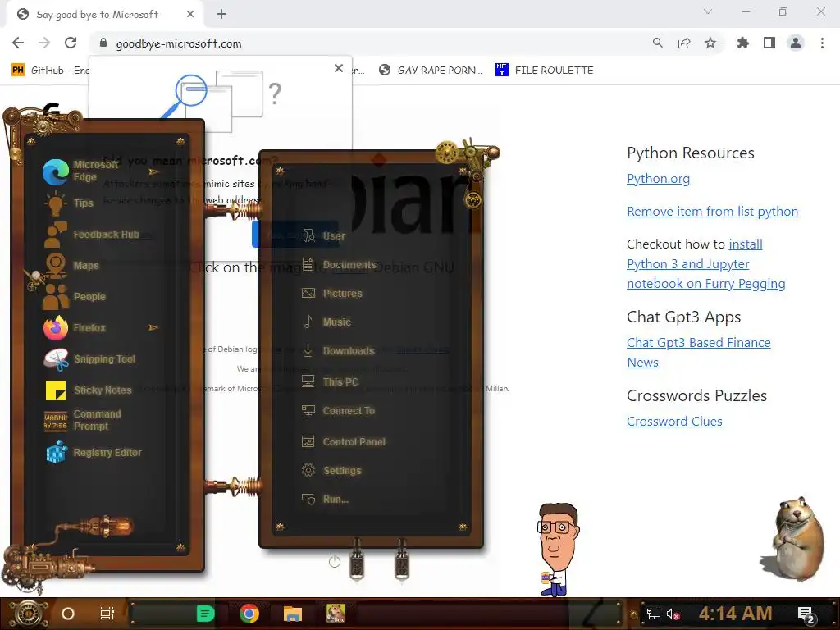Open the hamster box app on taskbar
Screen dimensions: 840x630
[336, 614]
